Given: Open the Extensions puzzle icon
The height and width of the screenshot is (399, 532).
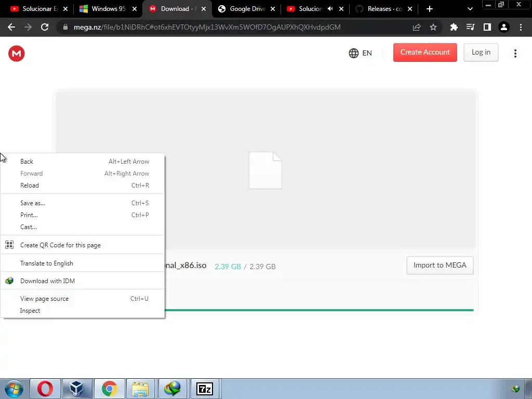Looking at the screenshot, I should (454, 27).
